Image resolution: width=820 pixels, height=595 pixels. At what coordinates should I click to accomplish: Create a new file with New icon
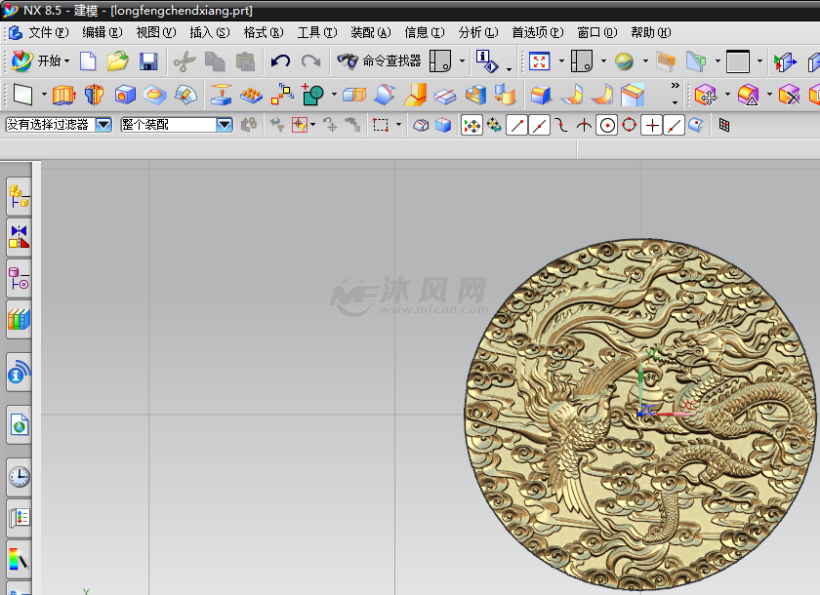(x=88, y=61)
